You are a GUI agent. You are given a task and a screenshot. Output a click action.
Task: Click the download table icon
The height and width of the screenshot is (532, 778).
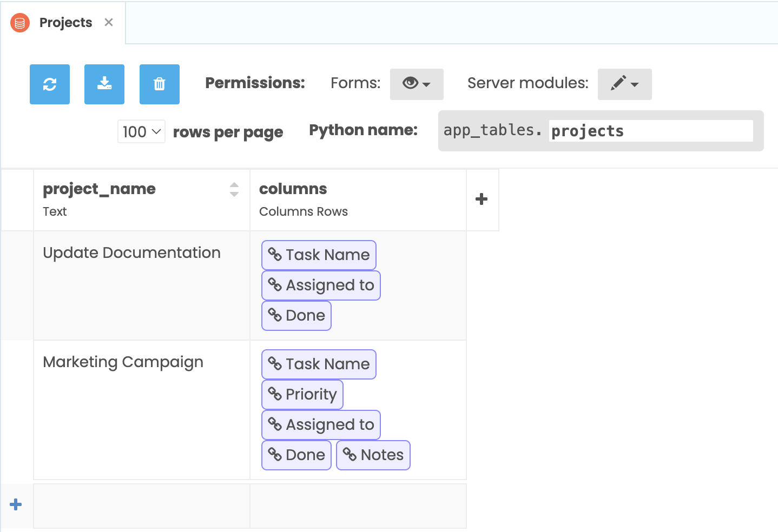pyautogui.click(x=104, y=84)
